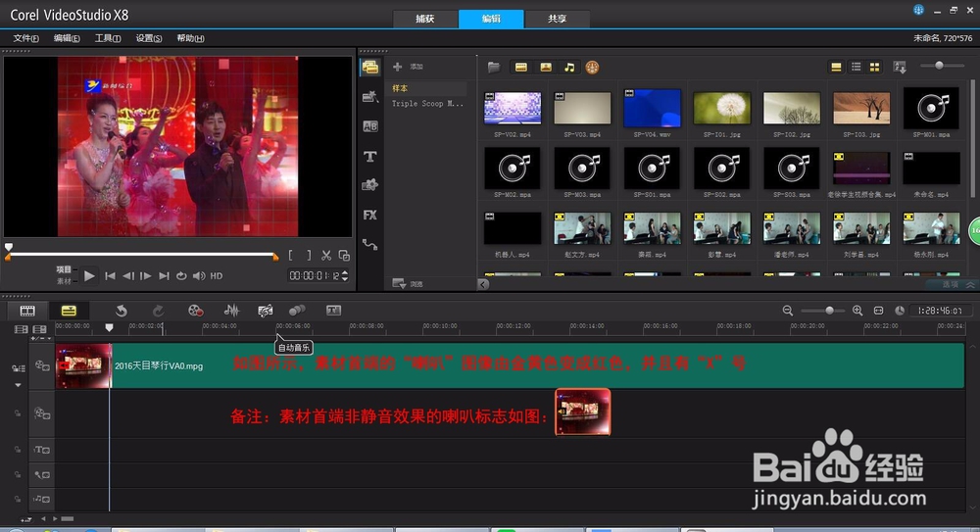Screen dimensions: 980x532
Task: Fit project in timeline window
Action: tap(878, 311)
